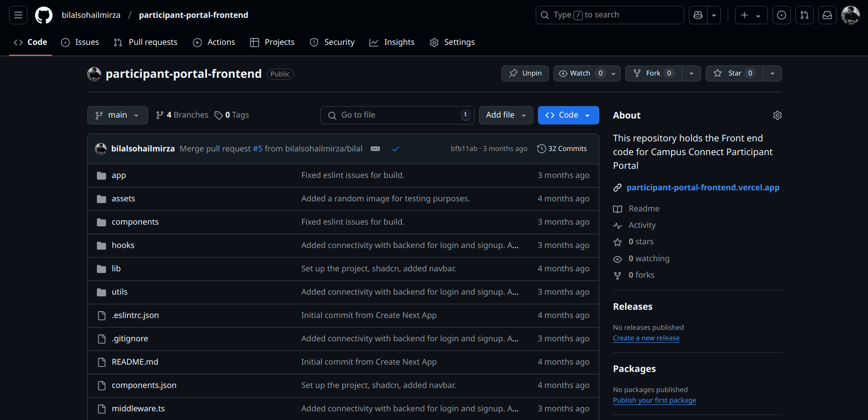868x420 pixels.
Task: View the commit status checkmark
Action: [396, 149]
